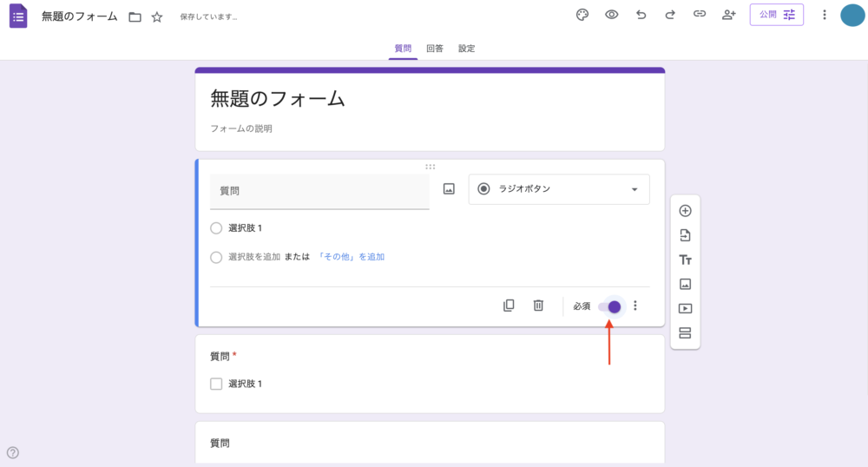Click the undo arrow icon

(x=641, y=15)
